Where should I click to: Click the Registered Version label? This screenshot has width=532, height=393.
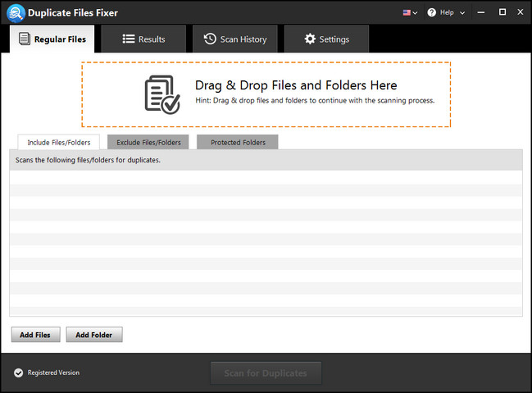[53, 372]
